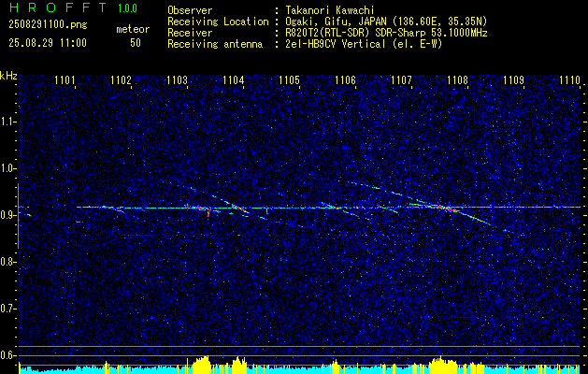Click the kHz axis unit label
The image size is (588, 374).
pyautogui.click(x=8, y=76)
